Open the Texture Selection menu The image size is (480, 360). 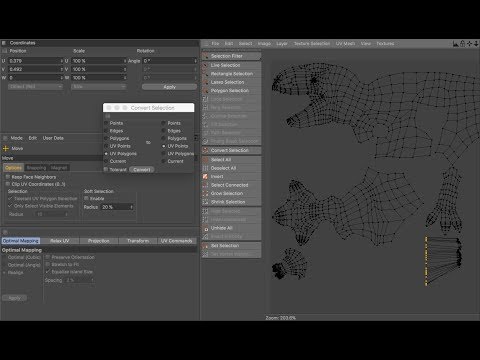pos(312,44)
